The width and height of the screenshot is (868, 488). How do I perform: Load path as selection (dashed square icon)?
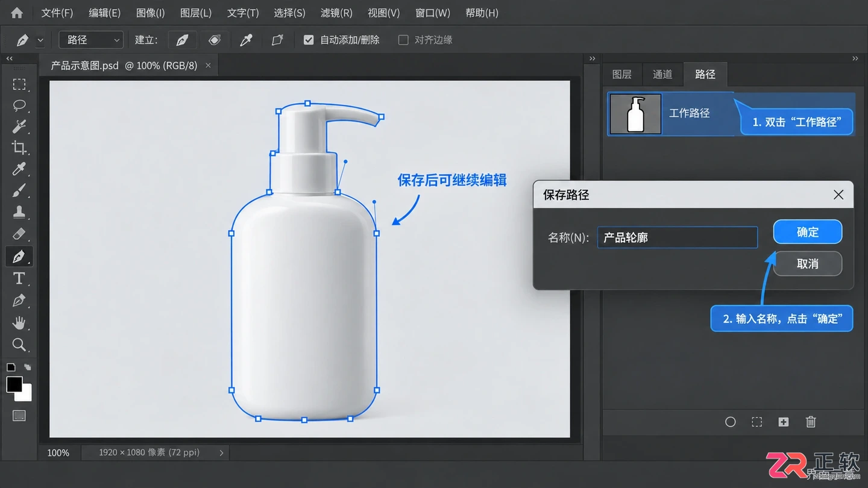coord(757,422)
